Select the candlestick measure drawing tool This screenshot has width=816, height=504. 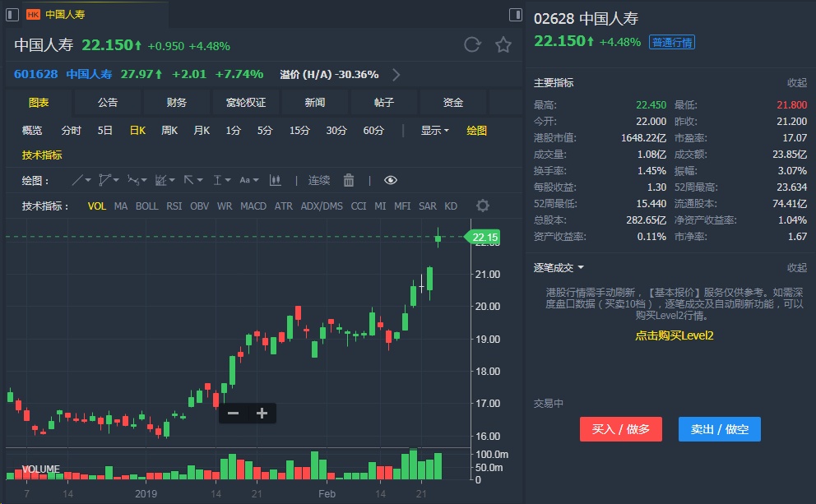click(x=275, y=180)
